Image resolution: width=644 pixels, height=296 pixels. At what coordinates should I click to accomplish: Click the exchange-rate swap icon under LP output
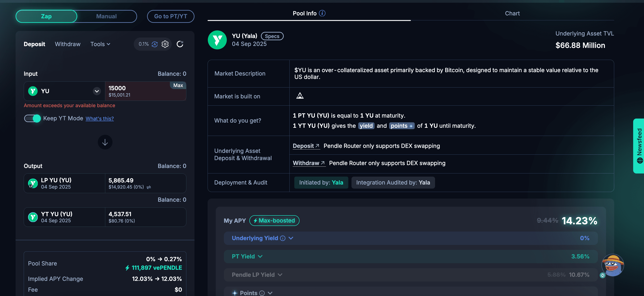pyautogui.click(x=149, y=187)
